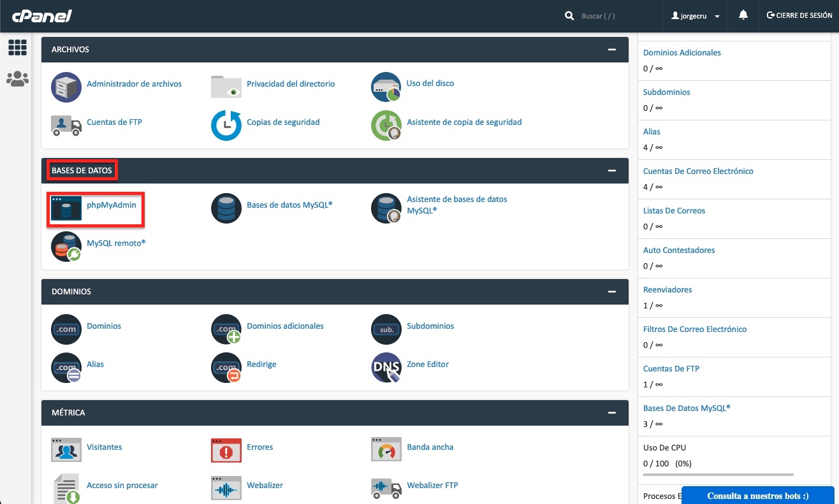Click the Zone Editor DNS icon
Viewport: 839px width, 504px height.
tap(386, 368)
